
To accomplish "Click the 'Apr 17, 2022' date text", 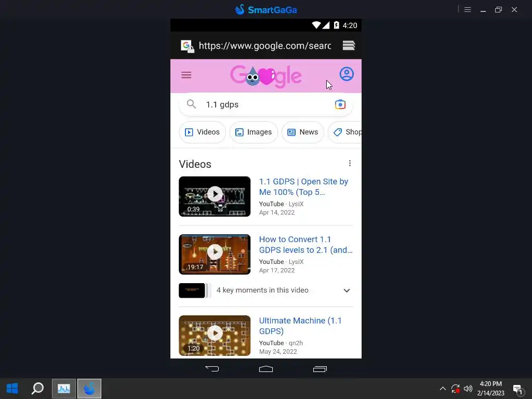I will point(277,270).
